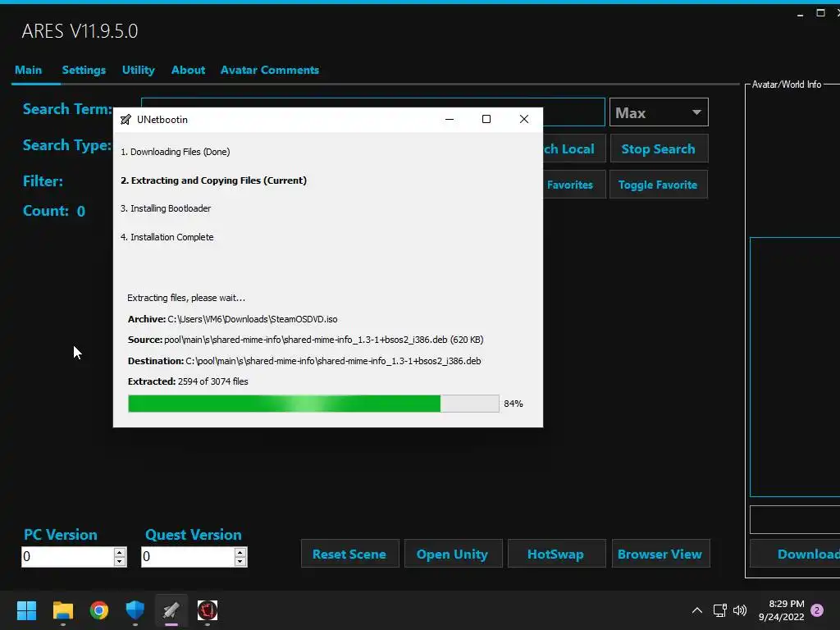Click the UNetbootin title bar app icon
840x630 pixels.
coord(126,120)
